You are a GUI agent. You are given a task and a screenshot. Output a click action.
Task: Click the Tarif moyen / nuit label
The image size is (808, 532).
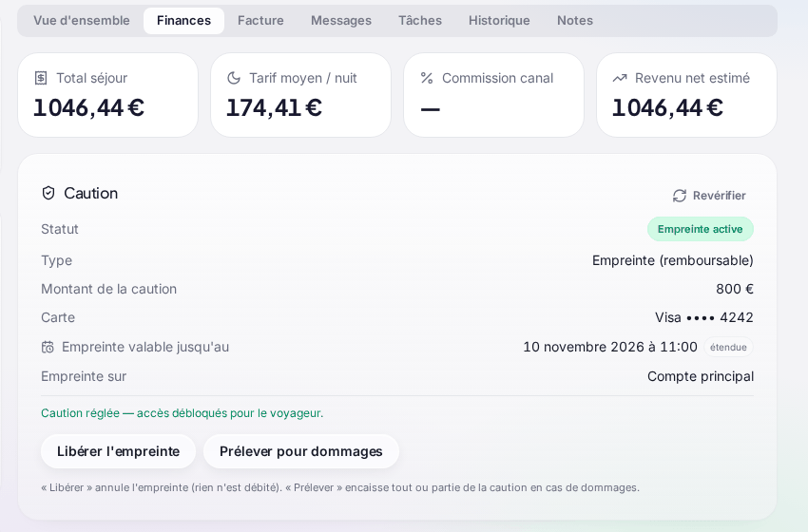click(303, 78)
